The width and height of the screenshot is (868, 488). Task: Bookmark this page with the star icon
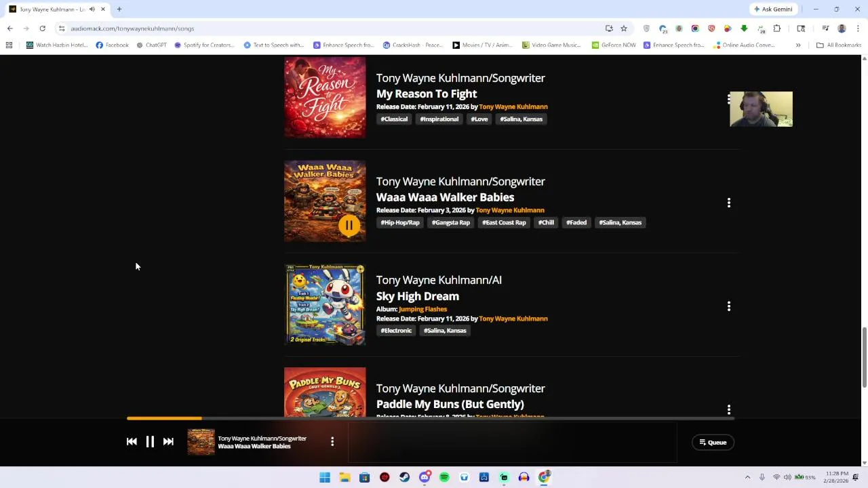(624, 28)
